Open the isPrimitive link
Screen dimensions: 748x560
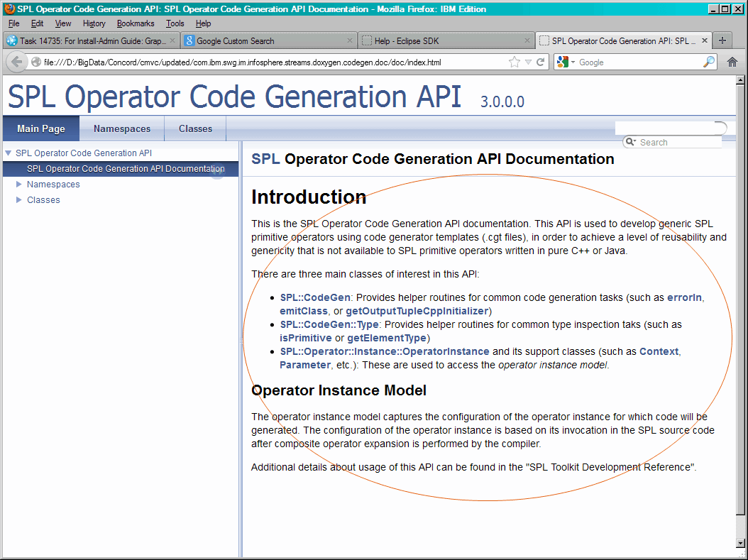point(306,338)
